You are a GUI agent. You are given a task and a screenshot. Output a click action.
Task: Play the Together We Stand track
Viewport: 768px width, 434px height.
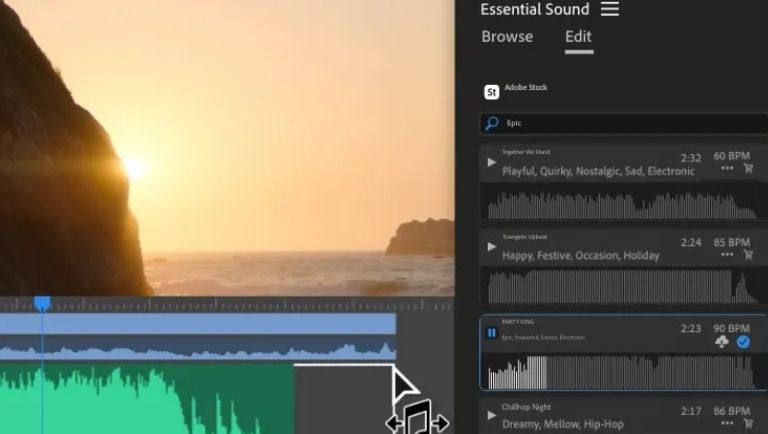pyautogui.click(x=491, y=162)
